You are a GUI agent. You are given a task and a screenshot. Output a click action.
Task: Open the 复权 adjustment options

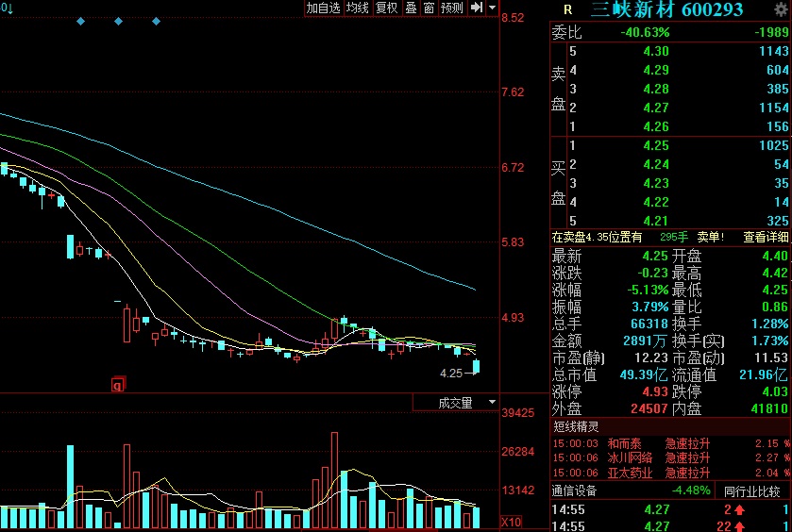(x=386, y=8)
